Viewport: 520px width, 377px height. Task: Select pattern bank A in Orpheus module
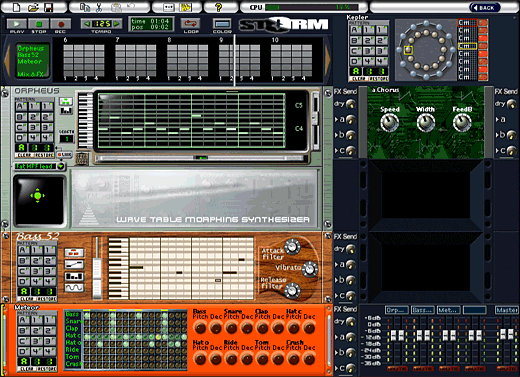click(x=20, y=107)
